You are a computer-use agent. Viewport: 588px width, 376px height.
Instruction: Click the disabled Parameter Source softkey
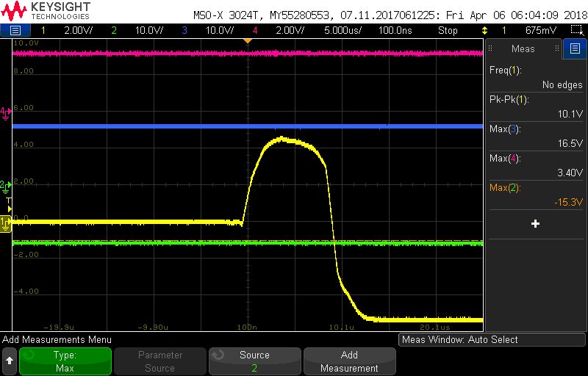pyautogui.click(x=159, y=361)
